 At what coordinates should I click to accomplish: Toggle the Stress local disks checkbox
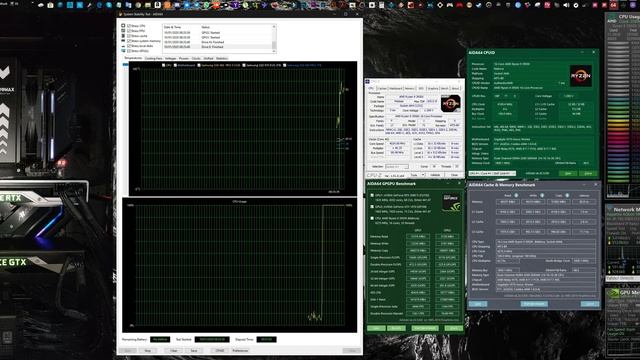(x=129, y=46)
